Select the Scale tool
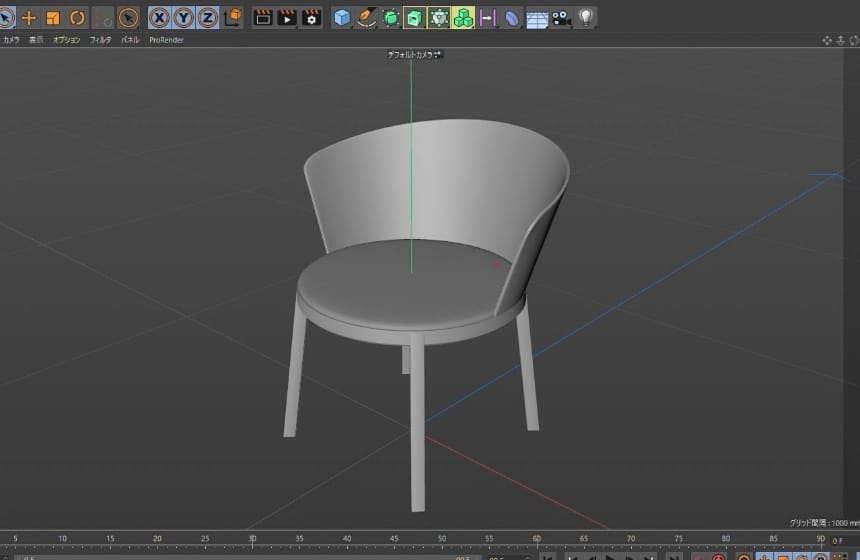Viewport: 860px width, 560px height. 53,18
